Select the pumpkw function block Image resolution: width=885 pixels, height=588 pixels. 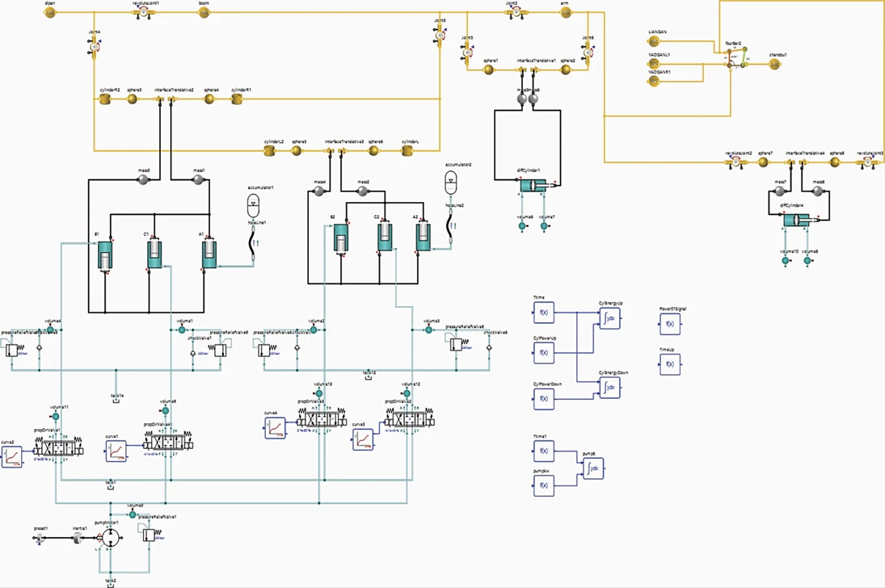point(544,485)
